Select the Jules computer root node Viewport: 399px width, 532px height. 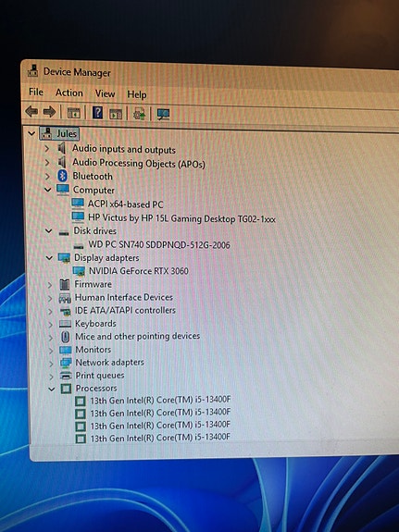tap(67, 133)
